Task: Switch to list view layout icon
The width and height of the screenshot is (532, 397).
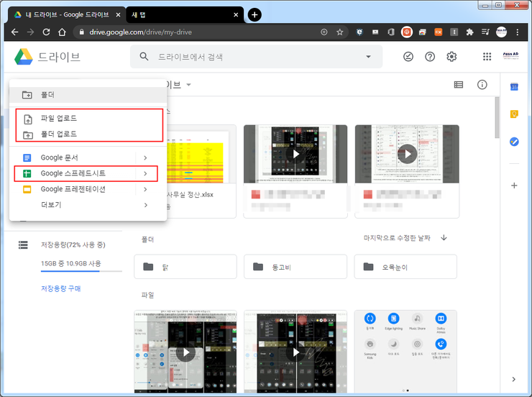Action: coord(459,84)
